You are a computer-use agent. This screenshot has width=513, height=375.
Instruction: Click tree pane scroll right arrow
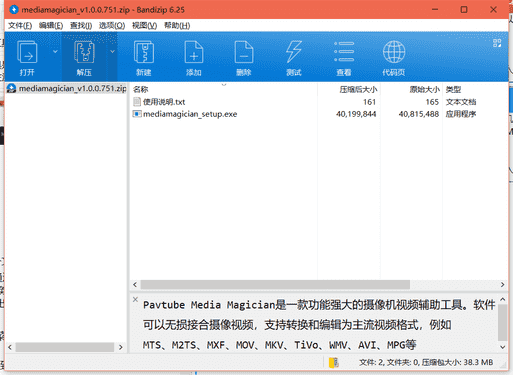[121, 347]
